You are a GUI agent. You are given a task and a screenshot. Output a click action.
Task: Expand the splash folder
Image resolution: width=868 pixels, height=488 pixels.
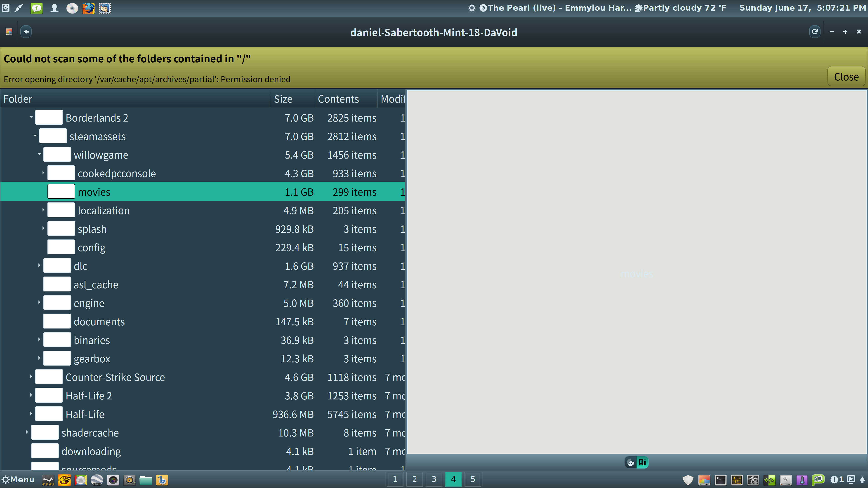[x=43, y=229]
